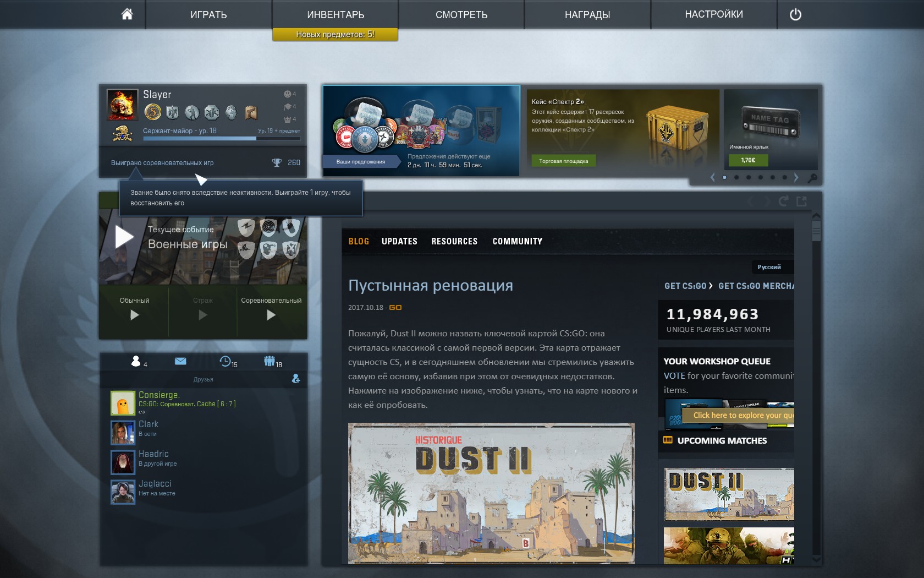Switch to the UPDATES tab
Screen dimensions: 924x578
pos(399,241)
